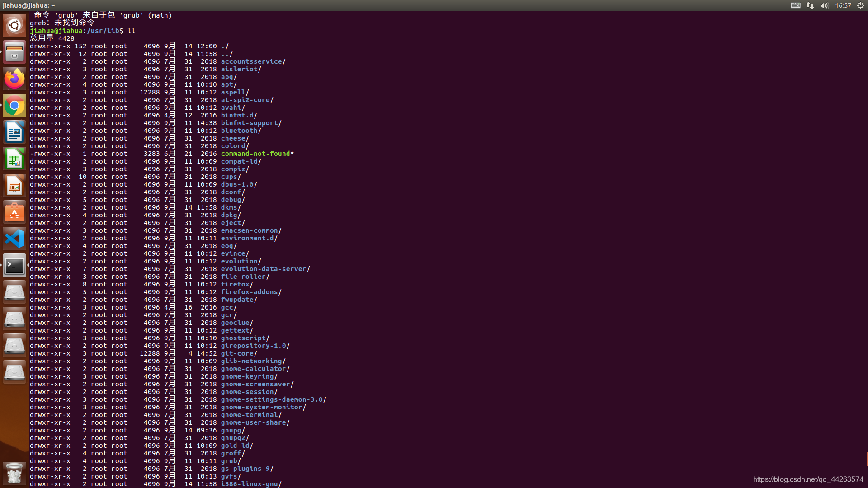This screenshot has height=488, width=868.
Task: Open LibreOffice Calc from launcher
Action: pos(14,159)
